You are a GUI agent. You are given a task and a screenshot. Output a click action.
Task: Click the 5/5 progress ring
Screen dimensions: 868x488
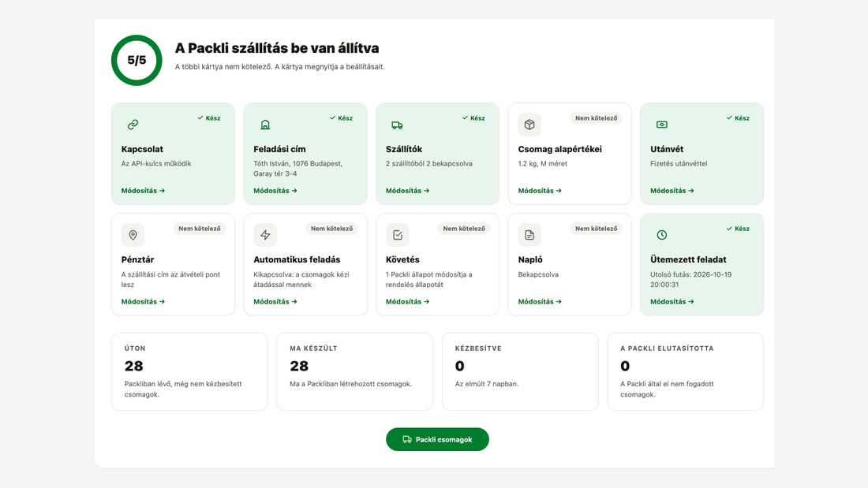coord(137,60)
